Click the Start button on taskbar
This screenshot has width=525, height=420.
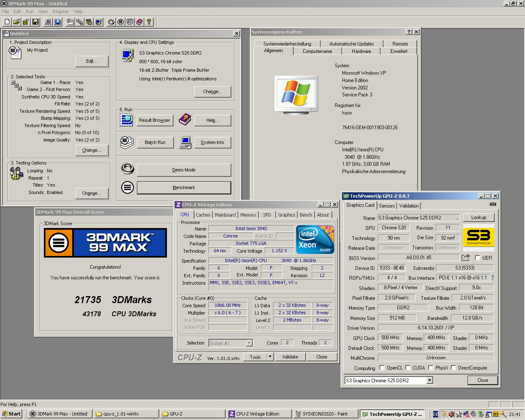[11, 414]
